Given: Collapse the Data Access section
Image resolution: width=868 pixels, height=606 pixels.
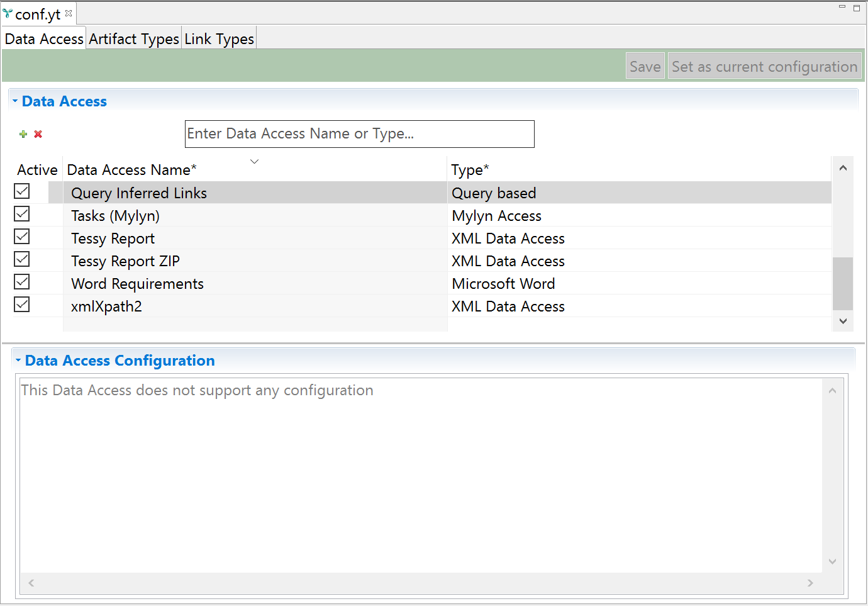Looking at the screenshot, I should pos(15,101).
